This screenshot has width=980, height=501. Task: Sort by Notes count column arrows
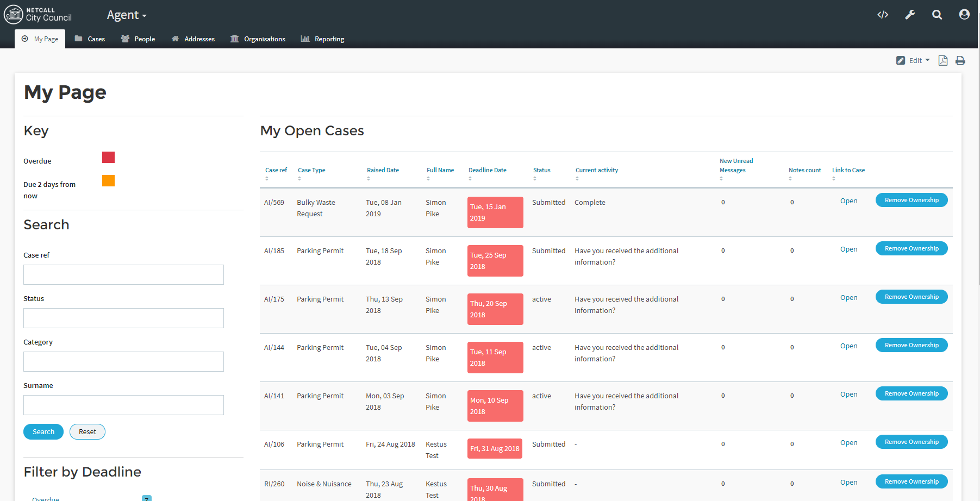click(790, 178)
